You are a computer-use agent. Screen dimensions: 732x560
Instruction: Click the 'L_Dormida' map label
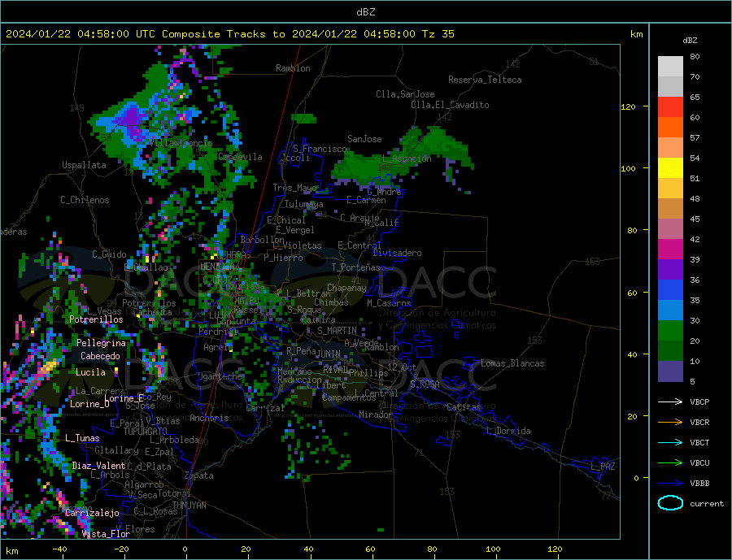coord(509,431)
